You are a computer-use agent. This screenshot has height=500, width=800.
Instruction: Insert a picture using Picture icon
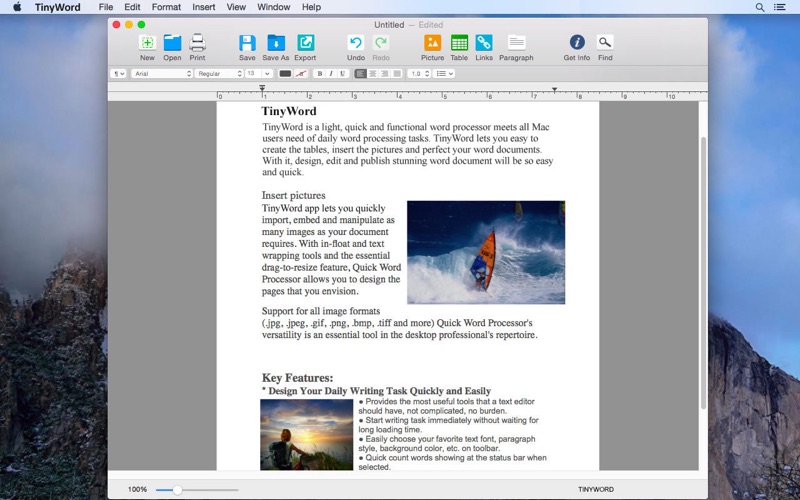pos(432,43)
